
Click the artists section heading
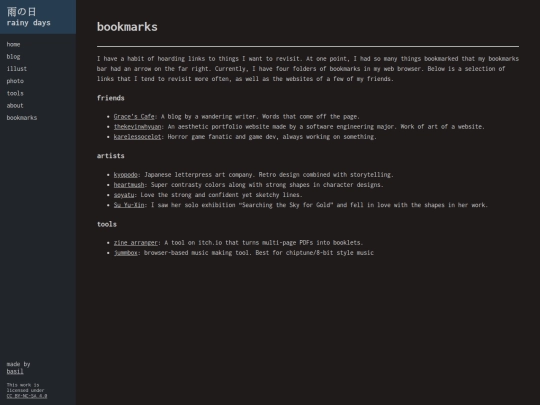click(x=111, y=156)
